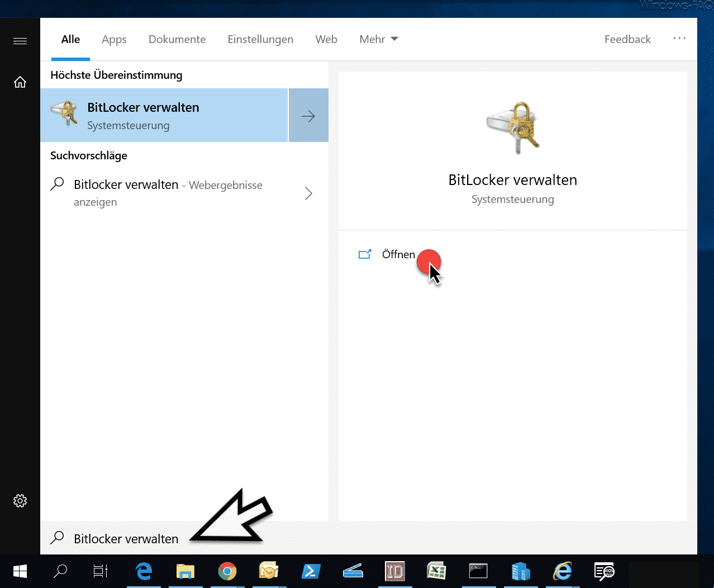The image size is (714, 588).
Task: Open the blue buildings app in taskbar
Action: click(520, 571)
